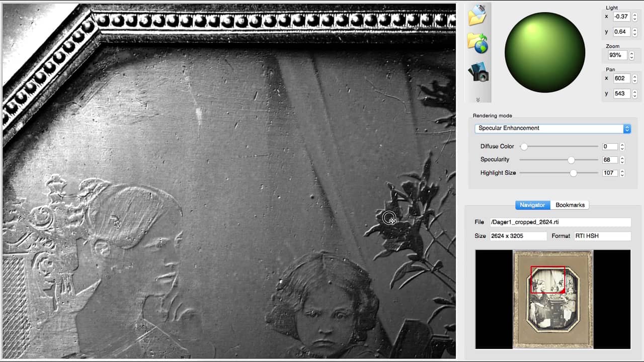Step Diffuse Color value spinner

[622, 146]
